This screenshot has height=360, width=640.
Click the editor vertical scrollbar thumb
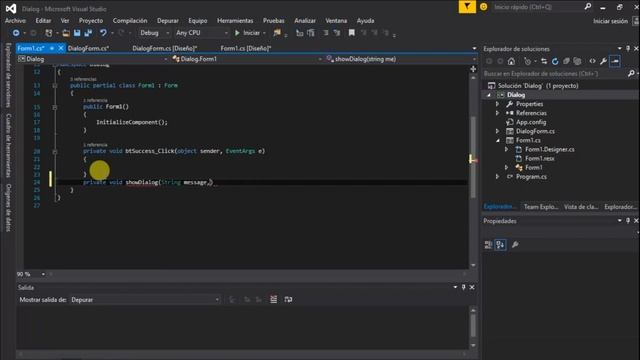(x=473, y=157)
